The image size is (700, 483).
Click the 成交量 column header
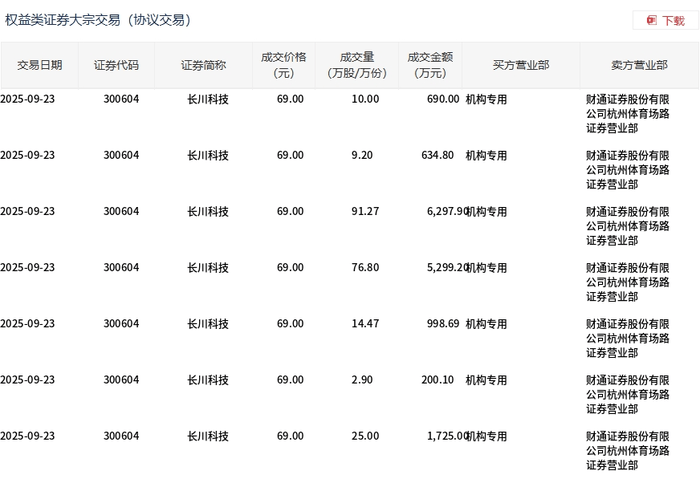[x=356, y=65]
